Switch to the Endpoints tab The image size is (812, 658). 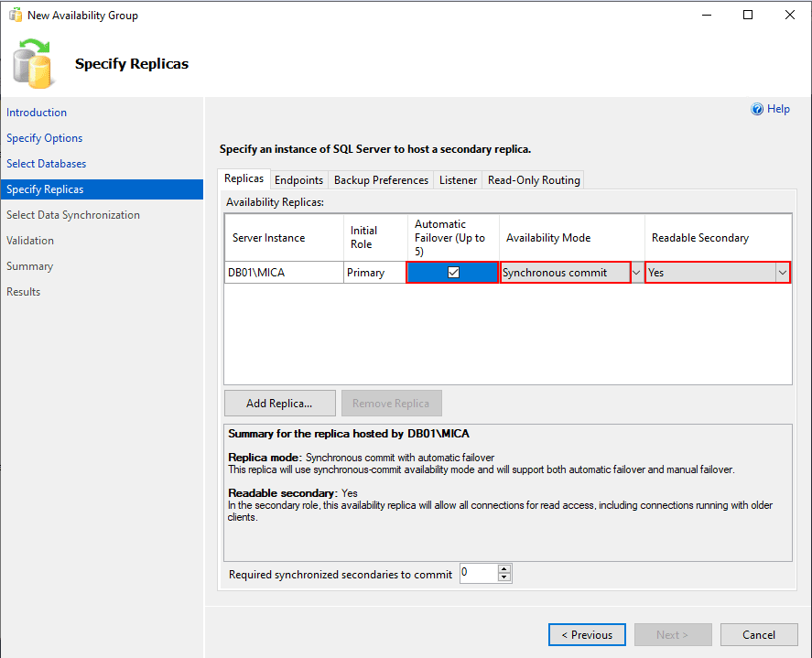pos(298,180)
